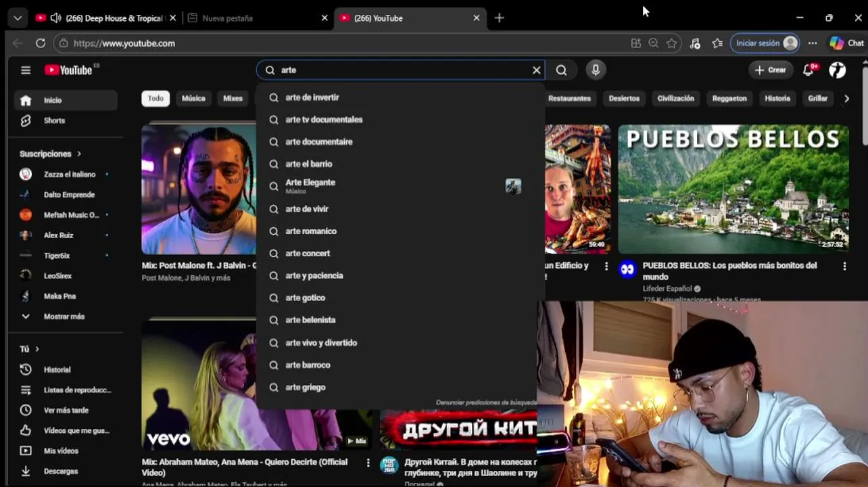Open the Zazza el Italiano subscription
The height and width of the screenshot is (487, 868).
(65, 175)
